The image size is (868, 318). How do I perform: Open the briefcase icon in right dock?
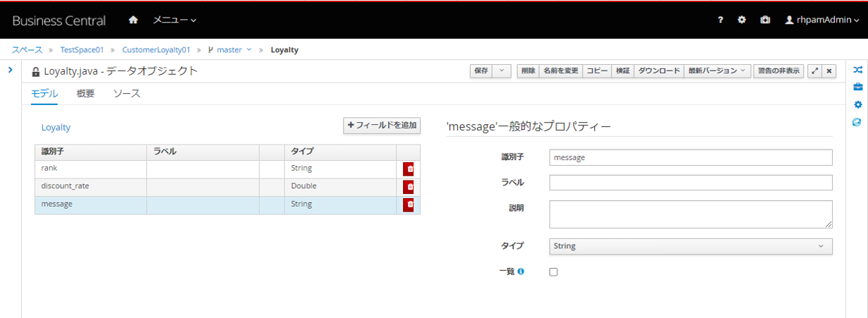857,87
